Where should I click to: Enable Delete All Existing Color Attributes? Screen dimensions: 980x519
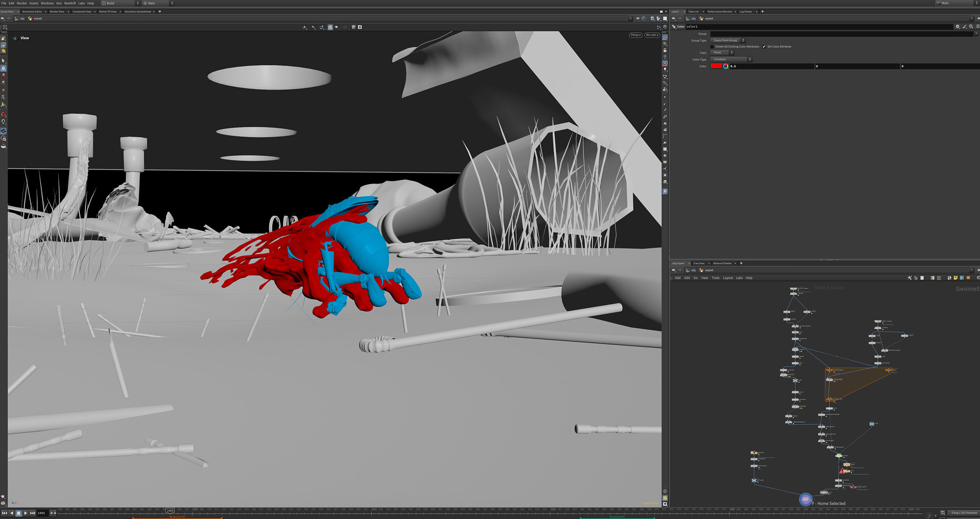[713, 47]
